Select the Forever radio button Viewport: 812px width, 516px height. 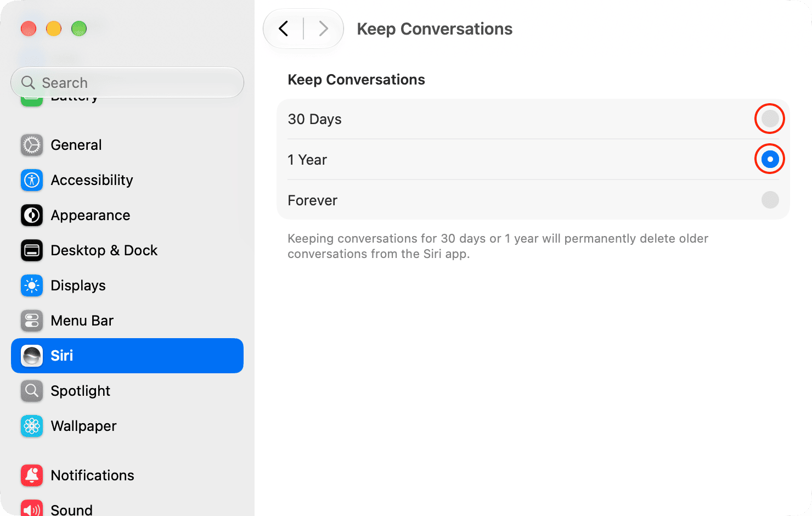click(x=770, y=200)
